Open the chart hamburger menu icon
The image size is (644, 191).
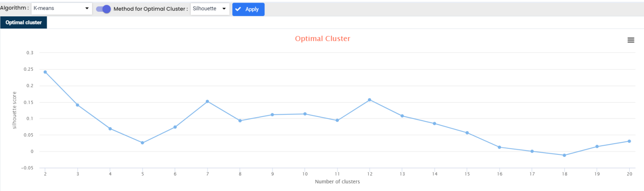point(631,40)
